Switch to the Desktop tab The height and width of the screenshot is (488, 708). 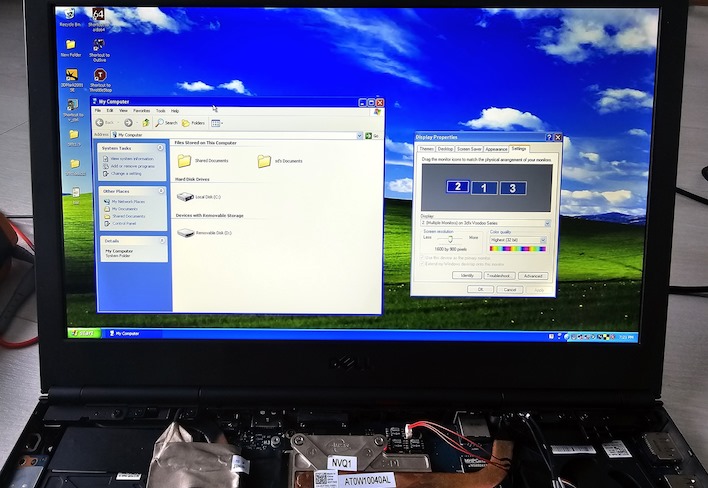[445, 149]
